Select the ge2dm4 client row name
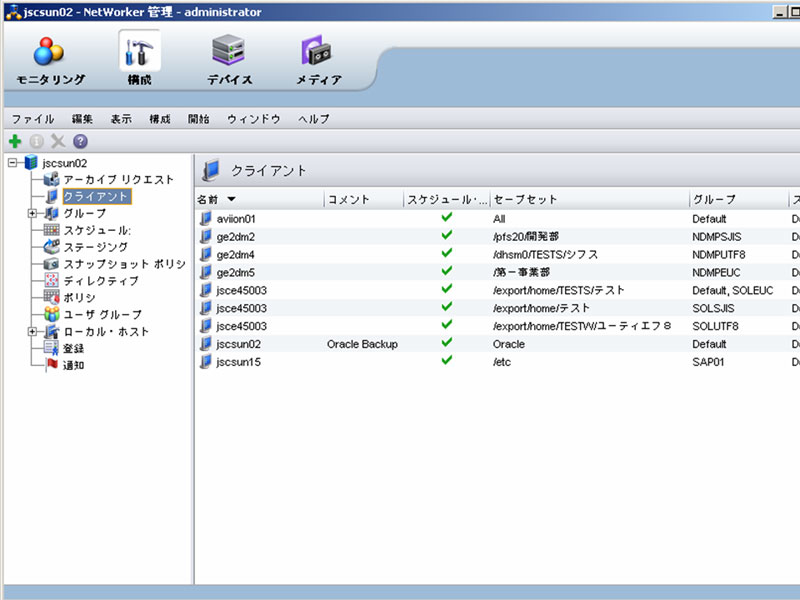Image resolution: width=800 pixels, height=600 pixels. [235, 254]
